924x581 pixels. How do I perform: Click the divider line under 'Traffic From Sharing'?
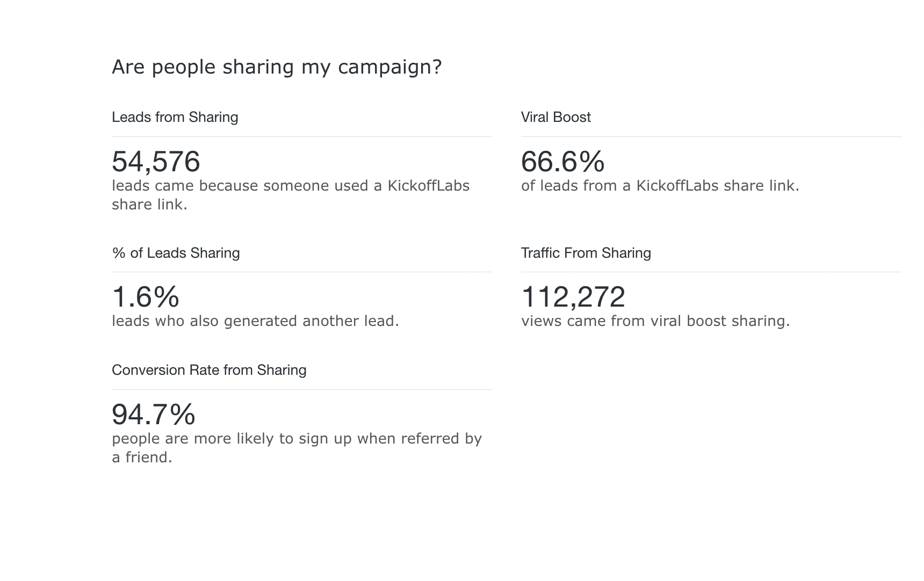click(x=711, y=272)
